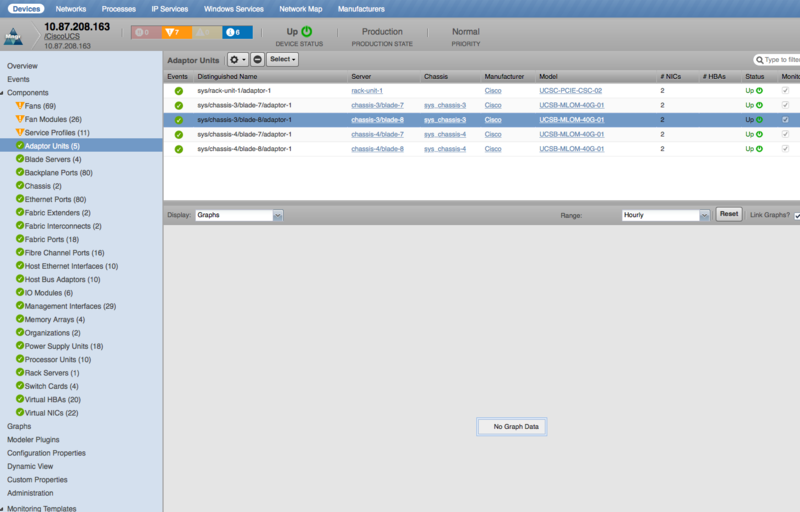
Task: Select Overview in the left navigation
Action: point(22,66)
